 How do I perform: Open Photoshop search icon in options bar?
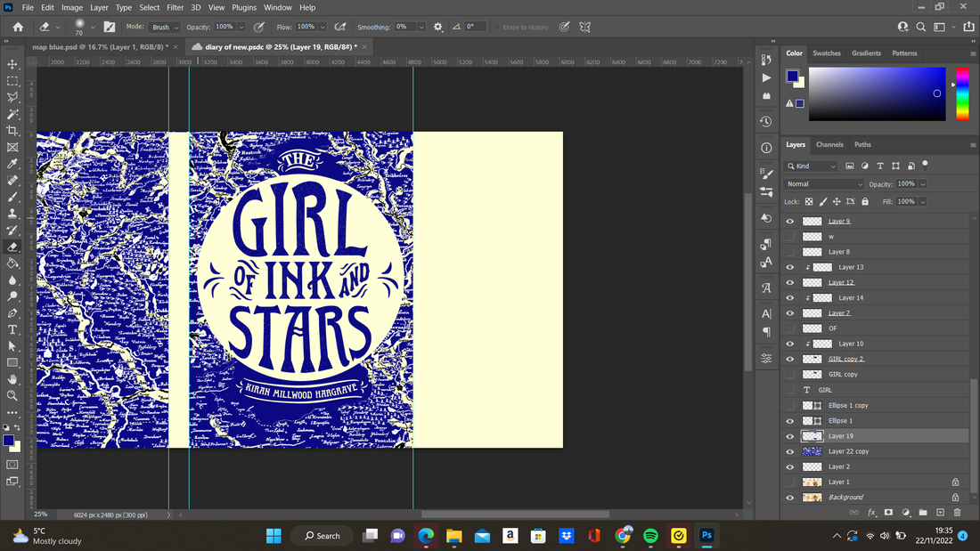(x=920, y=27)
